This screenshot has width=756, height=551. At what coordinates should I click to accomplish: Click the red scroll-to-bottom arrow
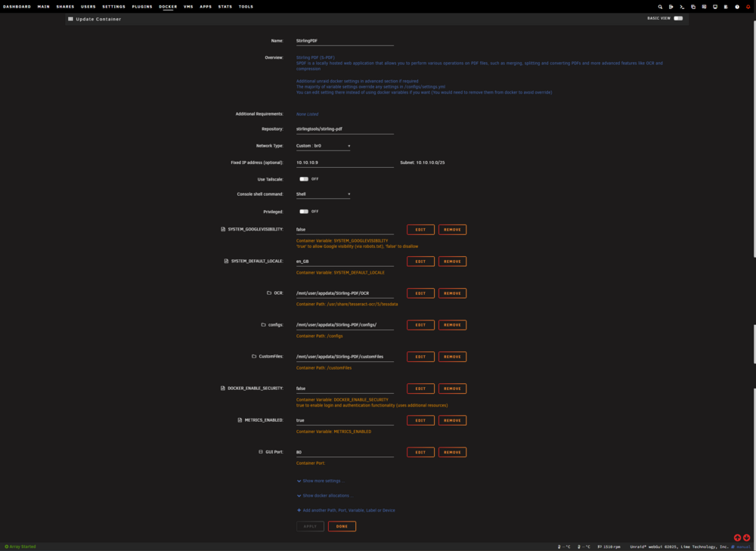pos(746,537)
